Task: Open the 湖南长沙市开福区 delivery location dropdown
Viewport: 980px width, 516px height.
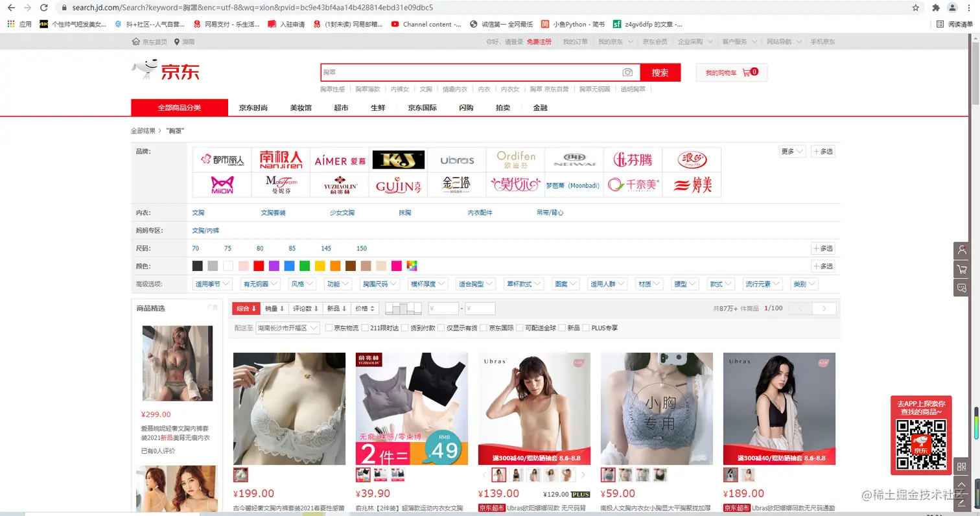Action: pyautogui.click(x=288, y=328)
